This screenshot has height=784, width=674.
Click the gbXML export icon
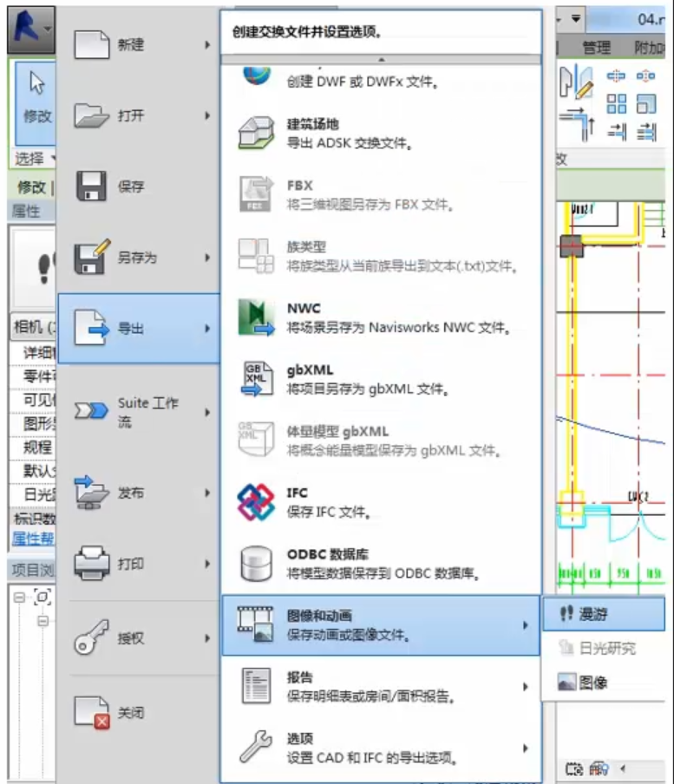(x=256, y=380)
